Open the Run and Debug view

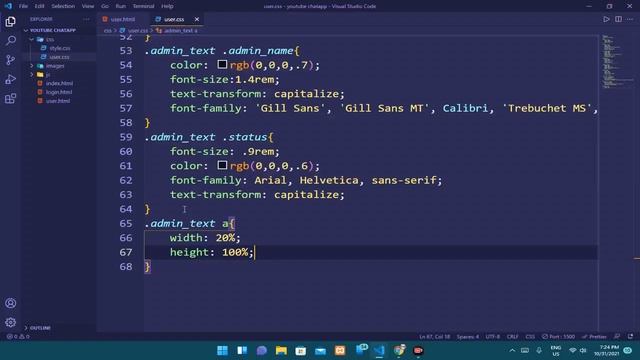[11, 79]
